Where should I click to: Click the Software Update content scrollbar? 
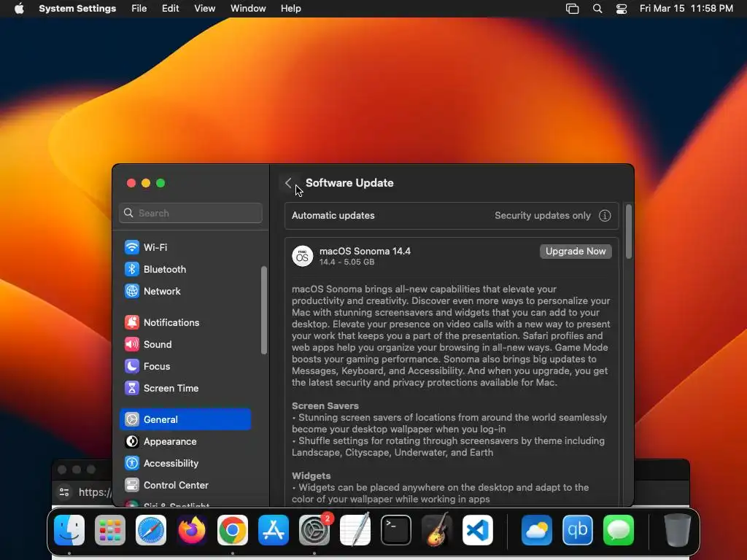click(x=628, y=232)
